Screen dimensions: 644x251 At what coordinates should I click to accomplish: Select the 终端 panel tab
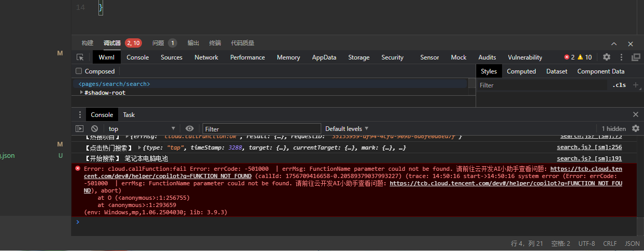pyautogui.click(x=215, y=43)
